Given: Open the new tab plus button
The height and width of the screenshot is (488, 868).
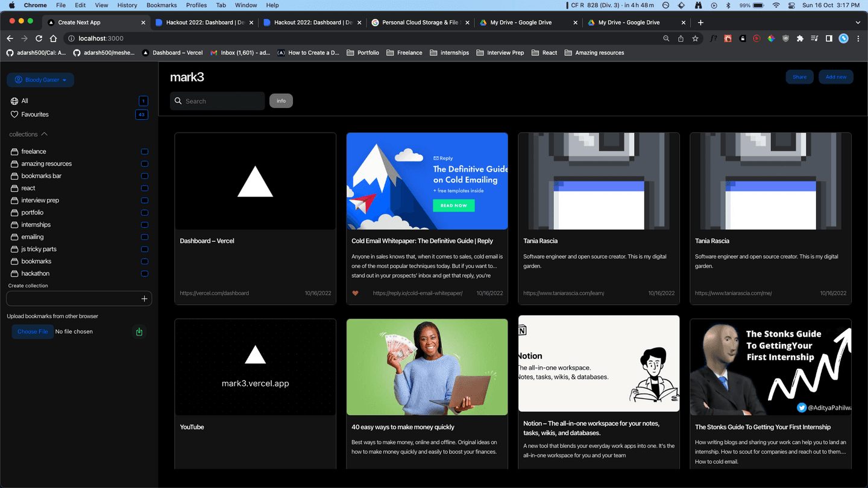Looking at the screenshot, I should coord(700,22).
